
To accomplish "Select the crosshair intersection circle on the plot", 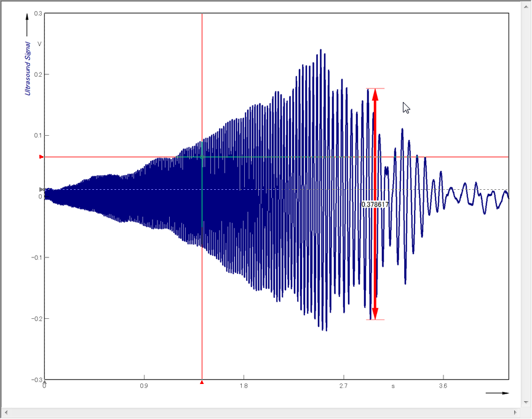I will click(x=202, y=157).
